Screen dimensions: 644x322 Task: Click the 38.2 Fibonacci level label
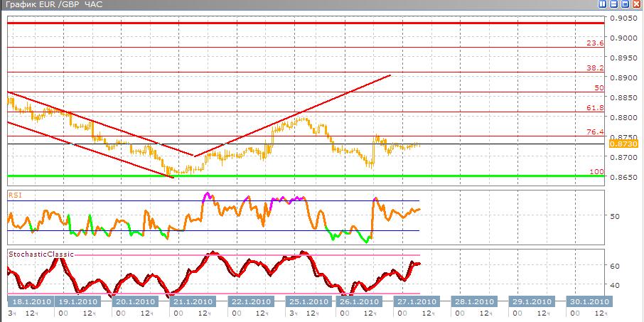(x=595, y=68)
